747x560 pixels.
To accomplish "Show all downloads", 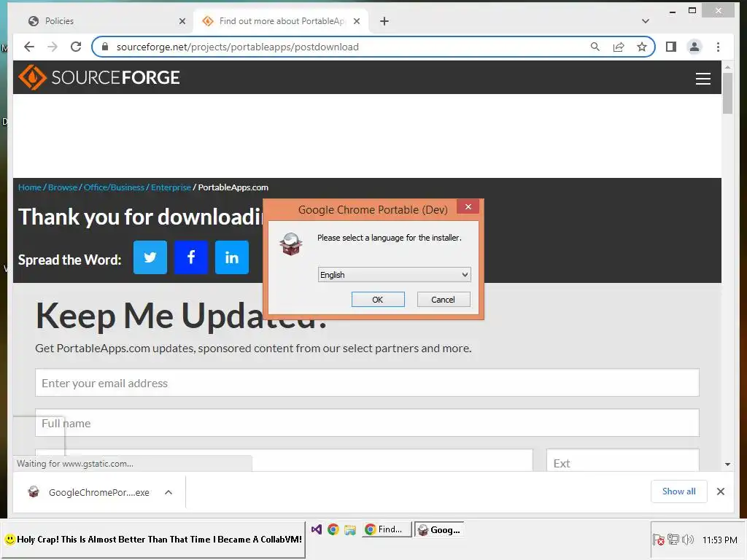I will pyautogui.click(x=678, y=491).
